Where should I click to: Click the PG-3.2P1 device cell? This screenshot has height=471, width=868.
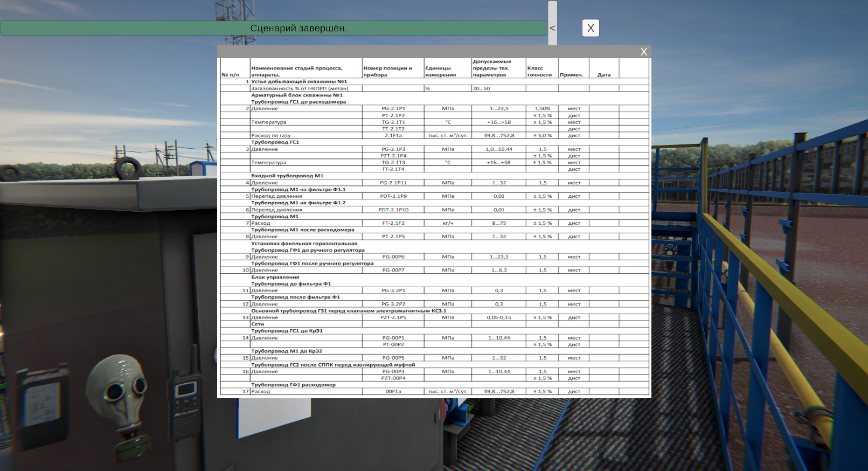tap(393, 290)
